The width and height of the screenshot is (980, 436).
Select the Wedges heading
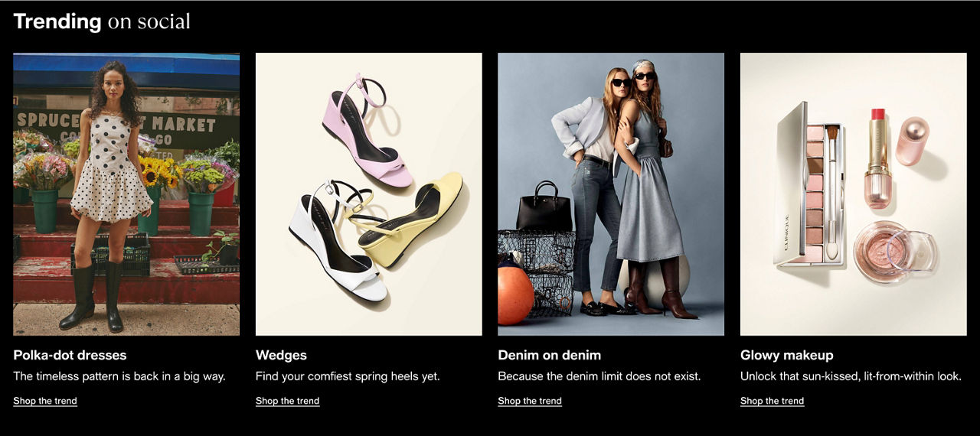(x=281, y=355)
